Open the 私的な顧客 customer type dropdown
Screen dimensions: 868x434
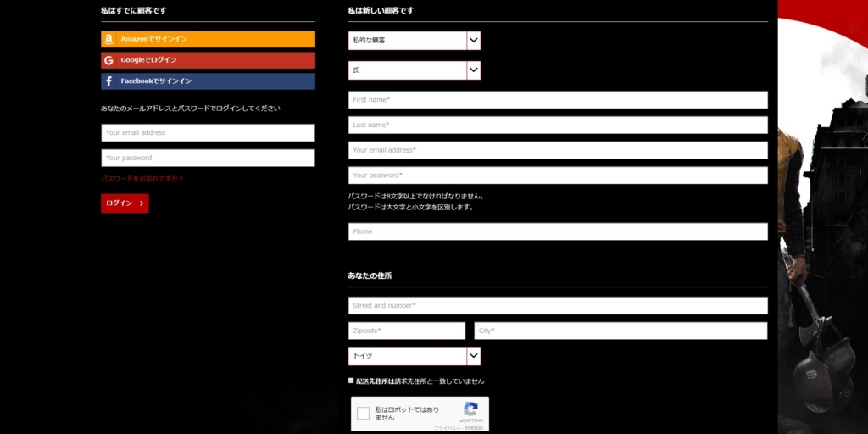(x=414, y=41)
